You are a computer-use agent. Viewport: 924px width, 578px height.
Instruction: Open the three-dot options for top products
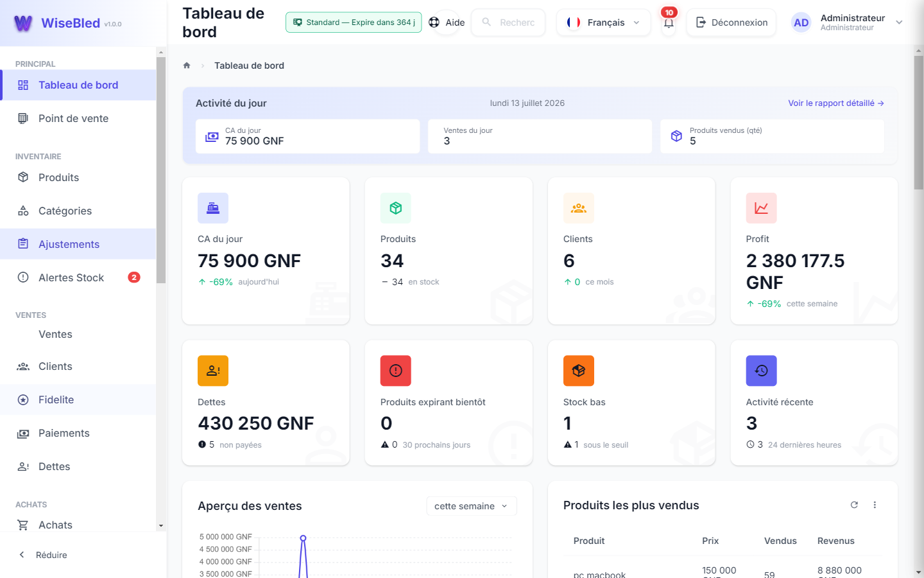tap(875, 505)
